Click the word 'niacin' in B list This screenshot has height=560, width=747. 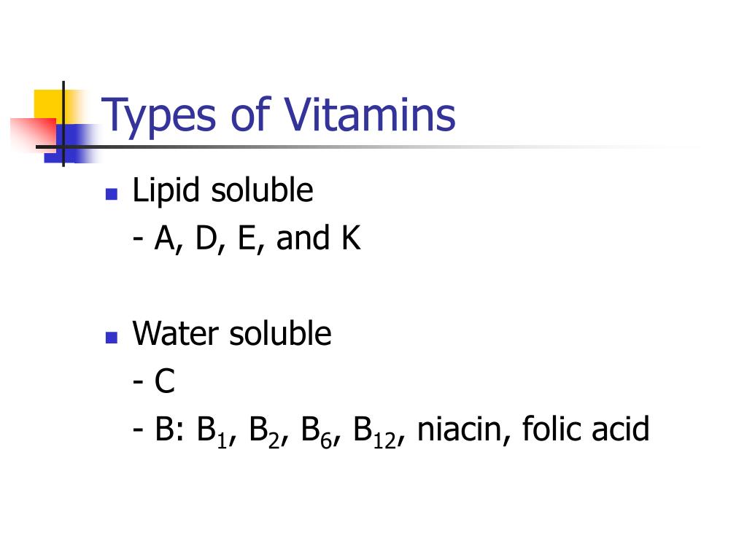click(460, 429)
